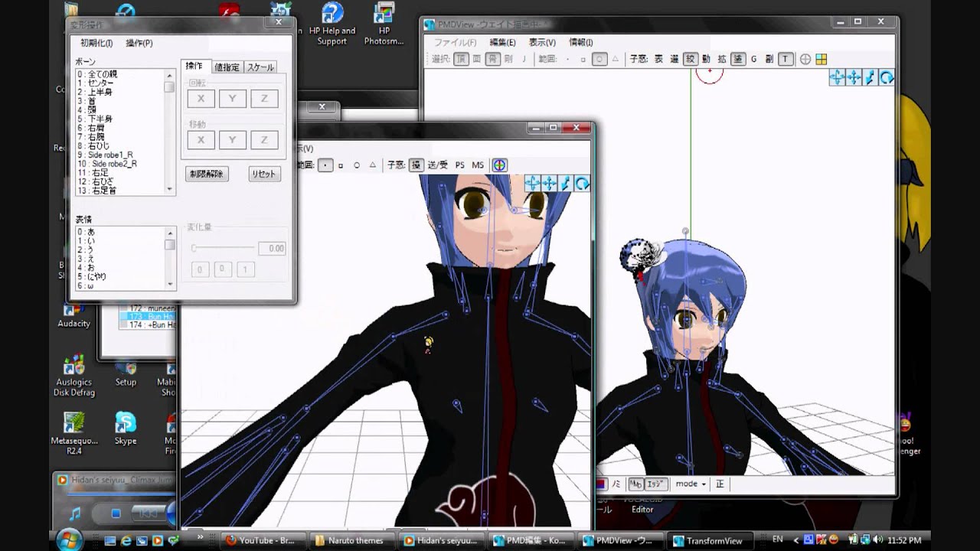Click the bone list's scroll-up arrow

coord(170,75)
